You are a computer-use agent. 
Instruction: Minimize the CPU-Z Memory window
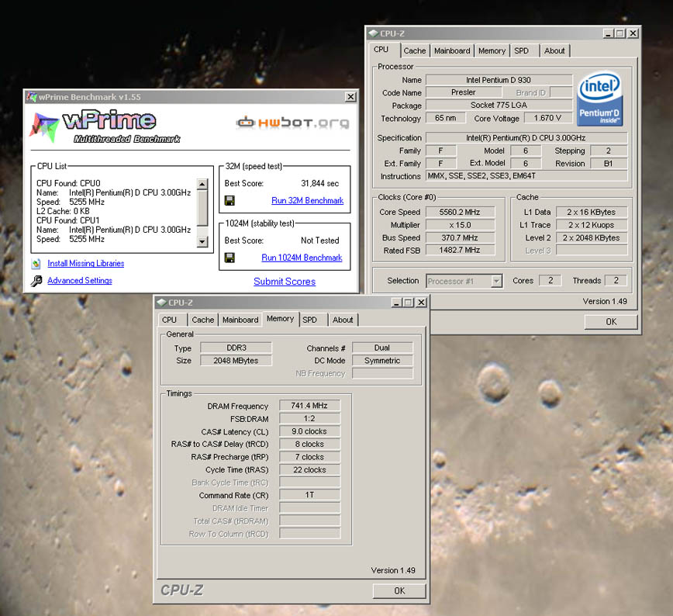pos(397,303)
